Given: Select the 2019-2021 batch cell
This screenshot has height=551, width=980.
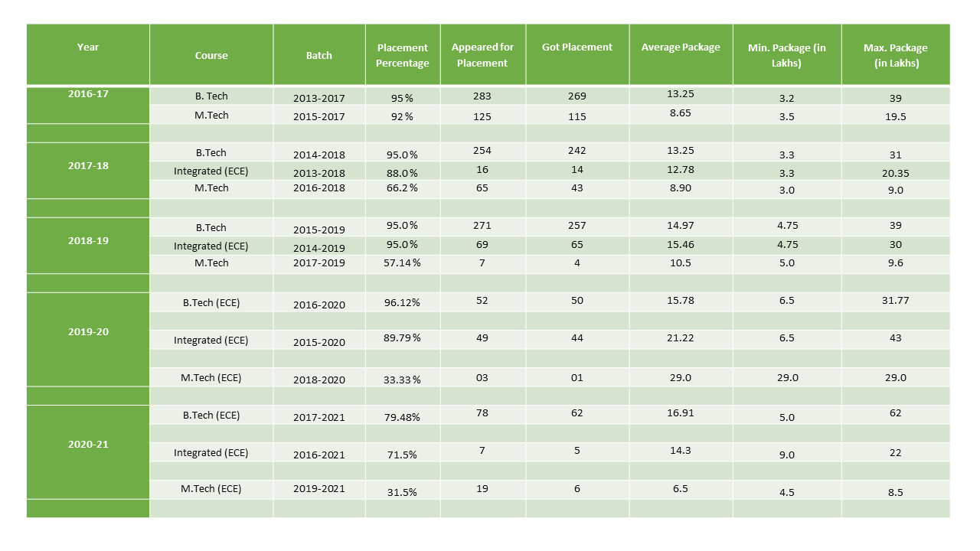Looking at the screenshot, I should click(319, 489).
